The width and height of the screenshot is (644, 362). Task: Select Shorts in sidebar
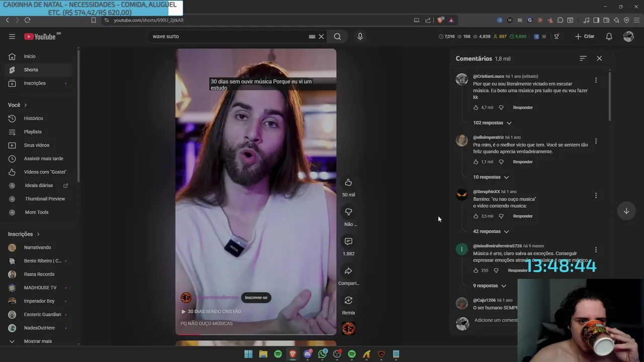pos(38,70)
